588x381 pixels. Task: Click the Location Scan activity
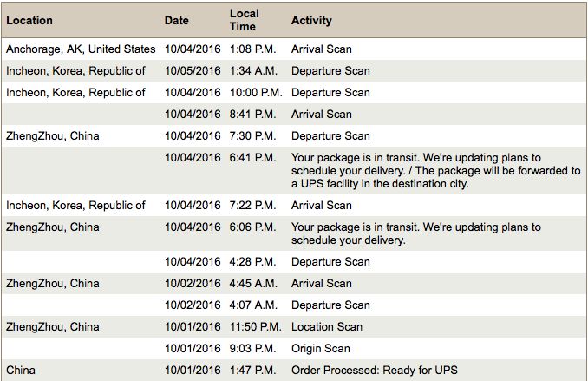point(327,327)
